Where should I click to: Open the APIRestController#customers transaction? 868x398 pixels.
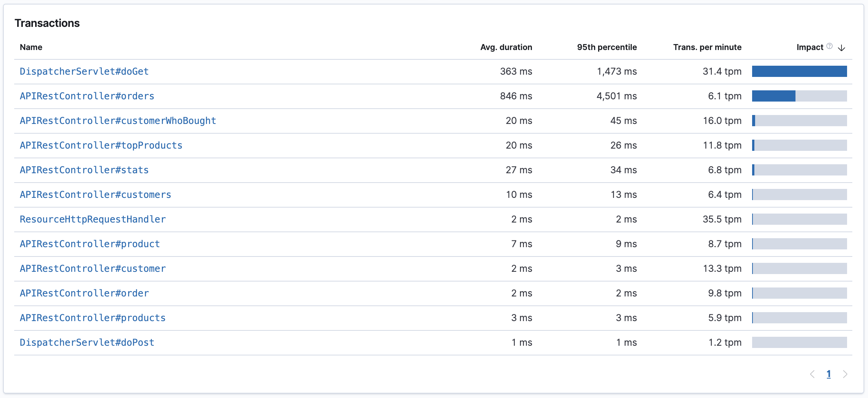tap(95, 195)
